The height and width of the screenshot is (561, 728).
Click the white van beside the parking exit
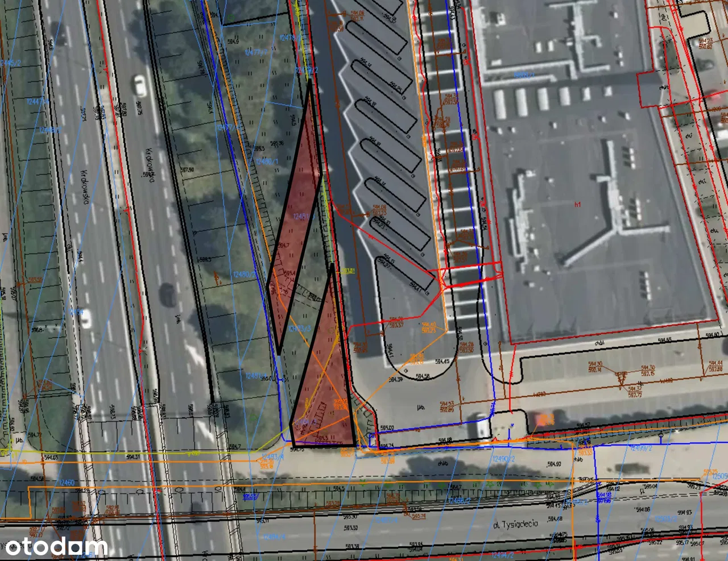tap(481, 427)
